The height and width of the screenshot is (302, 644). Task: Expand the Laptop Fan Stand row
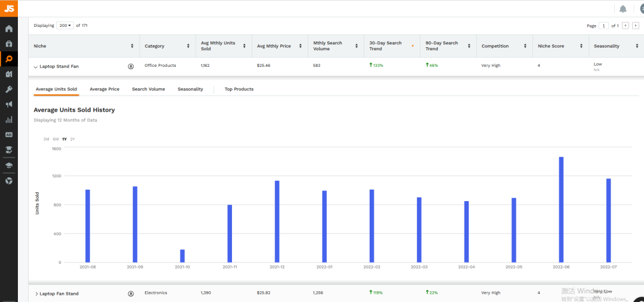coord(36,294)
